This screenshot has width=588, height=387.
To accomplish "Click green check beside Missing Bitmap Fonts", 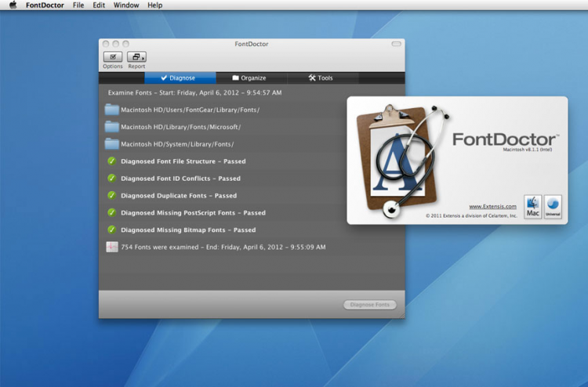I will tap(112, 230).
